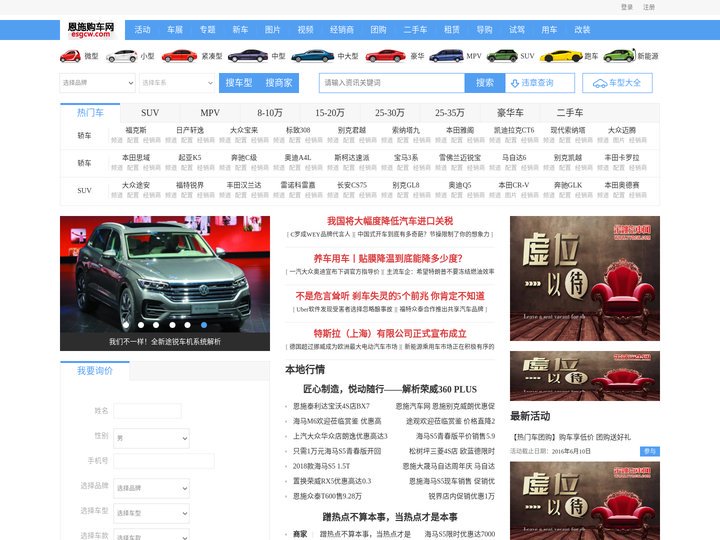The image size is (720, 540).
Task: Click the blue 搜索 search button
Action: [x=484, y=83]
